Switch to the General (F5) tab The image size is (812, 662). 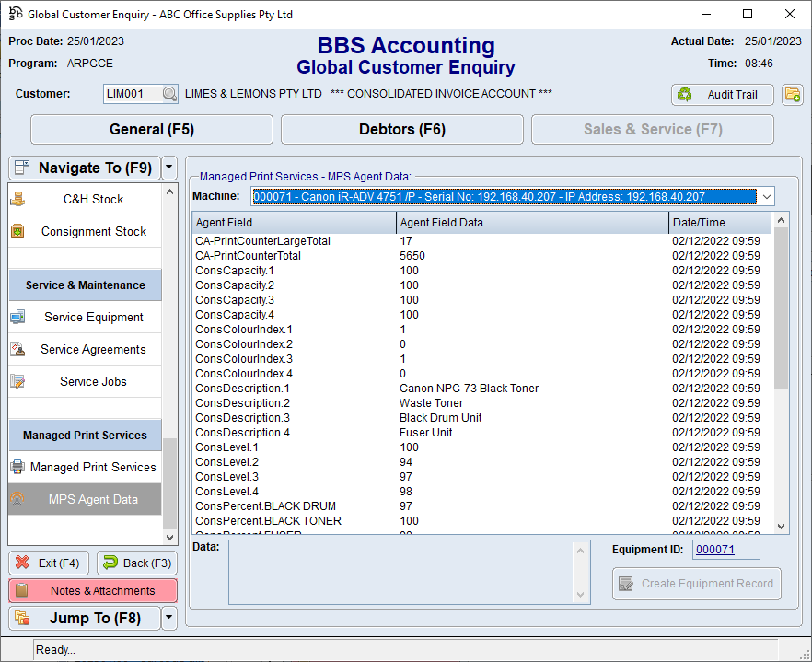[x=152, y=130]
